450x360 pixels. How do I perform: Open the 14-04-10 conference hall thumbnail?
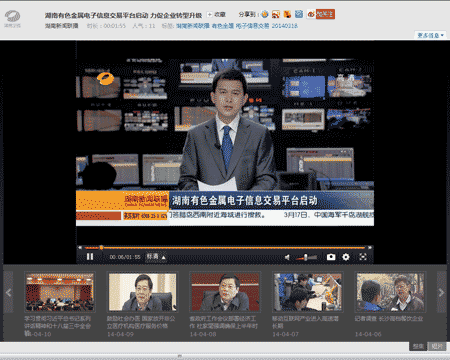pyautogui.click(x=60, y=292)
